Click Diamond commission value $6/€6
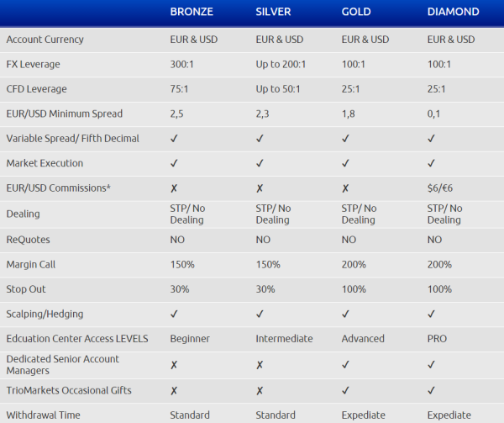 click(440, 188)
